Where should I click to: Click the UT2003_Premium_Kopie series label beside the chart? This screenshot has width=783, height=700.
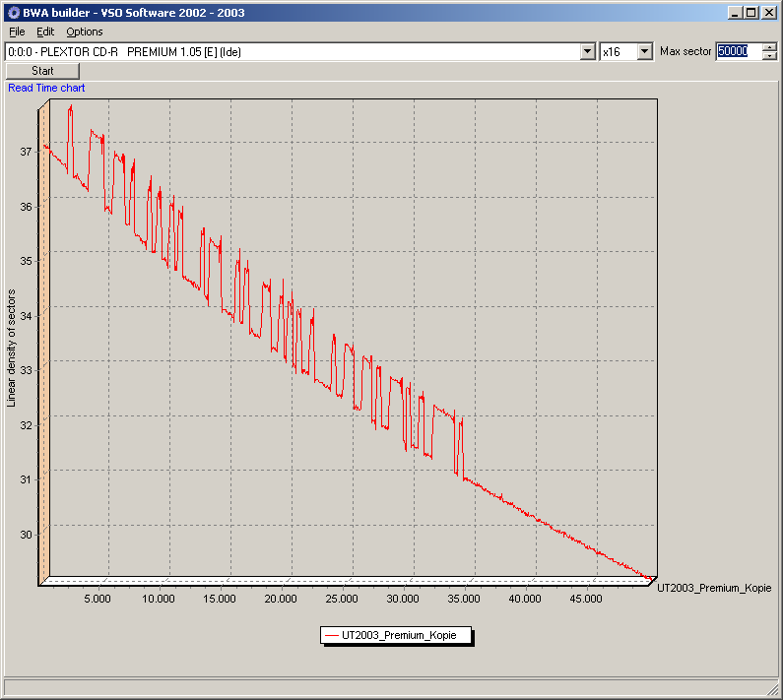click(x=714, y=588)
